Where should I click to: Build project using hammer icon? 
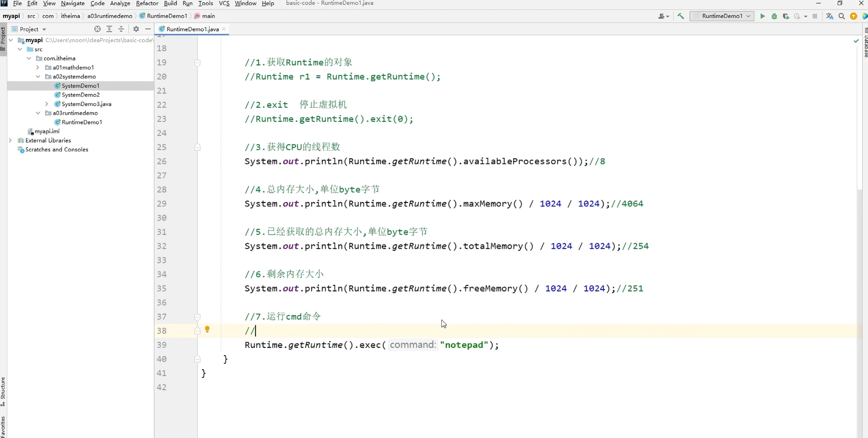(680, 16)
